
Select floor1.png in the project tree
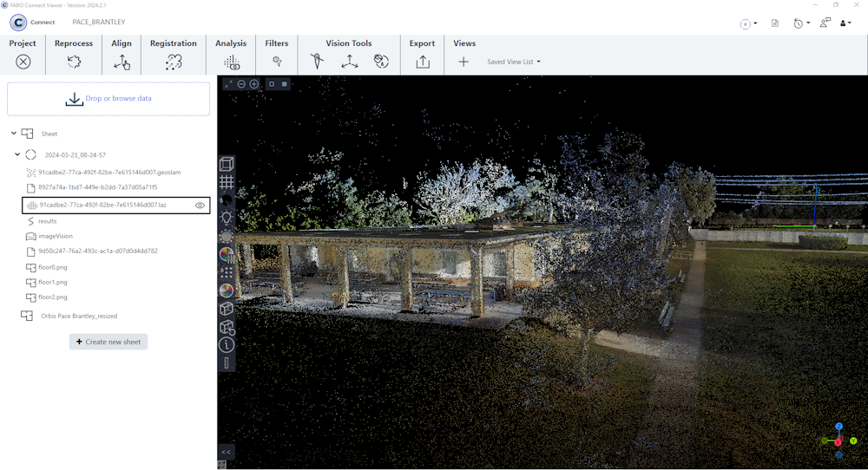(x=52, y=282)
